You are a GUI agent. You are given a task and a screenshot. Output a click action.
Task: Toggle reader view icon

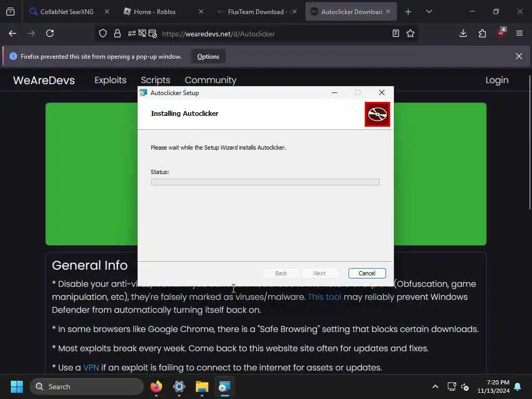pyautogui.click(x=395, y=33)
